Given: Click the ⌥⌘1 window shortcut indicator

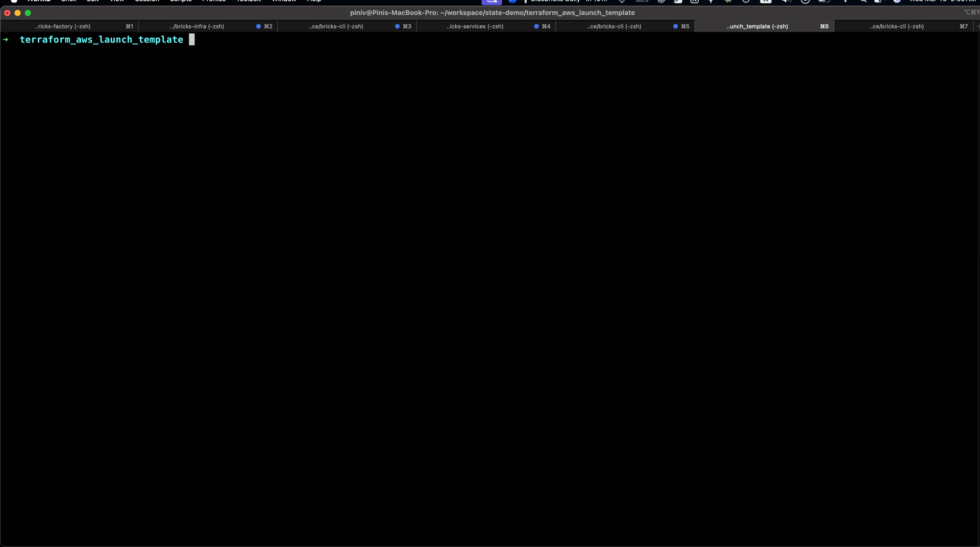Looking at the screenshot, I should [971, 13].
